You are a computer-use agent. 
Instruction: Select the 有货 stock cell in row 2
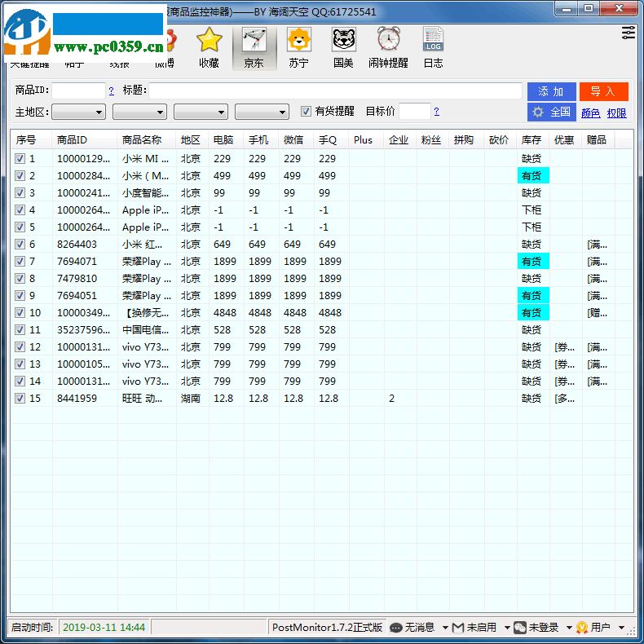[x=533, y=176]
